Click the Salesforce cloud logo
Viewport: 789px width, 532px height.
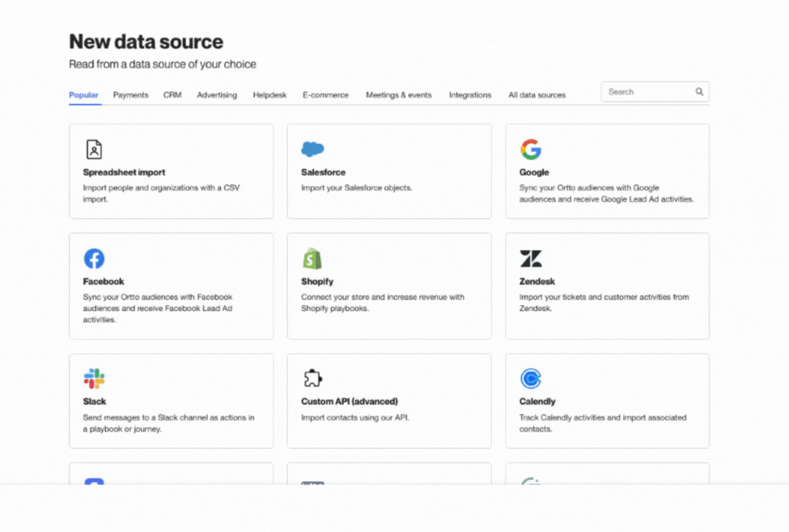[312, 149]
